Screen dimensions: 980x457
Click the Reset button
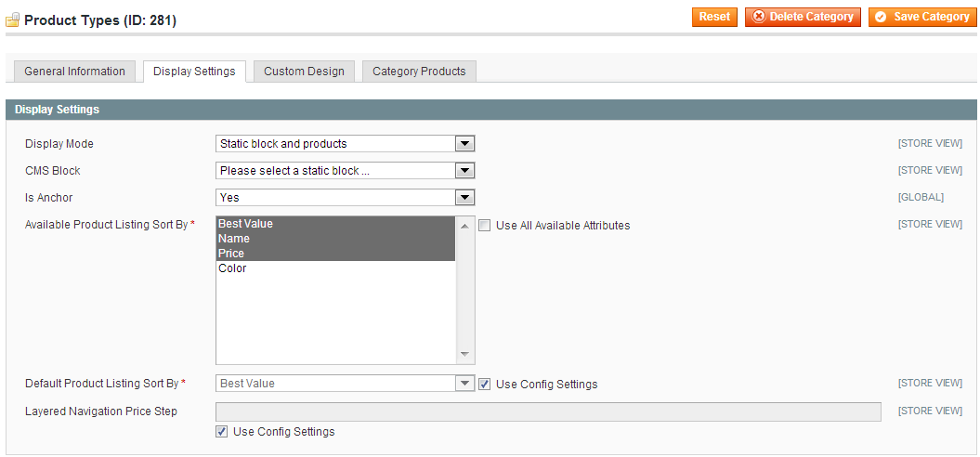point(714,17)
